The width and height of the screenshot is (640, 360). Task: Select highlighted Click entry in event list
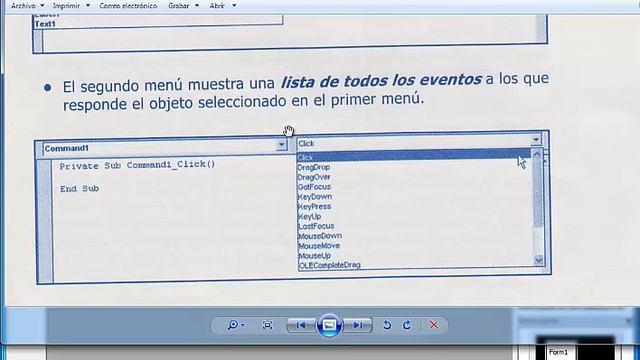point(413,156)
